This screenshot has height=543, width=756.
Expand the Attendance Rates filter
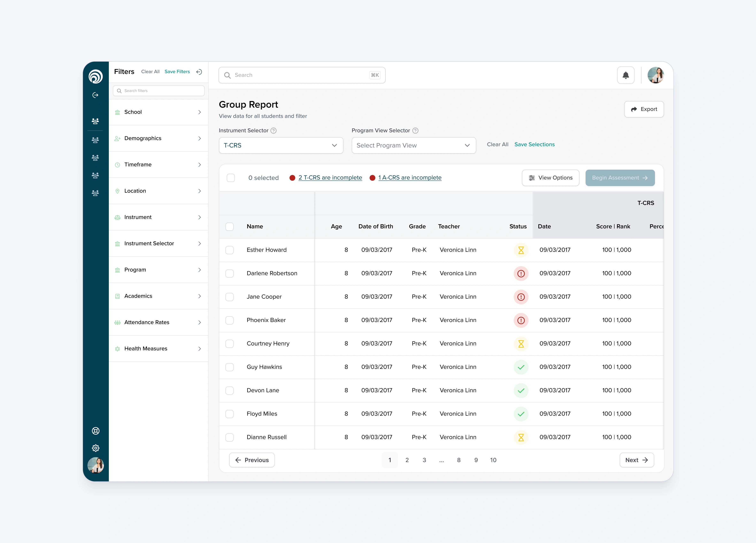(158, 322)
